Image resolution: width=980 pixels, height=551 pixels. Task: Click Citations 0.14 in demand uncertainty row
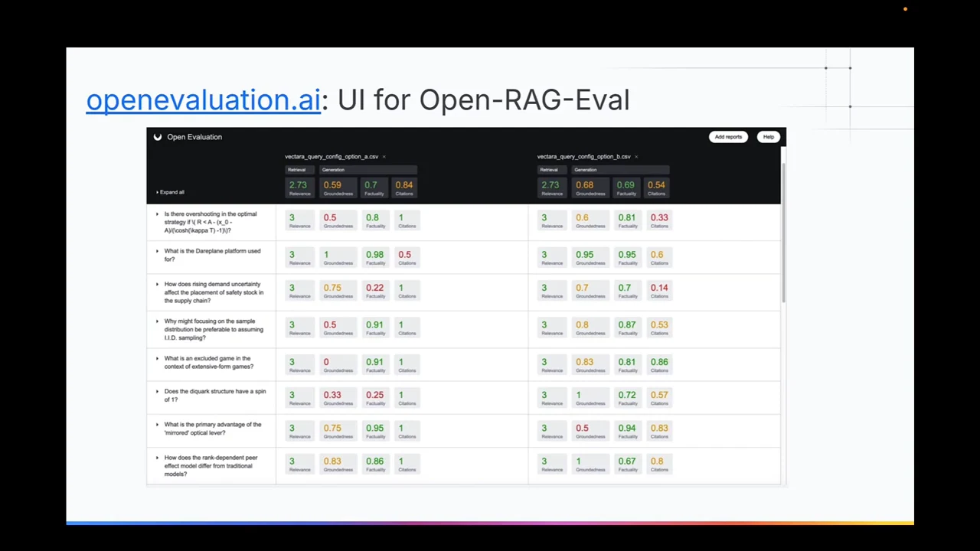point(659,291)
